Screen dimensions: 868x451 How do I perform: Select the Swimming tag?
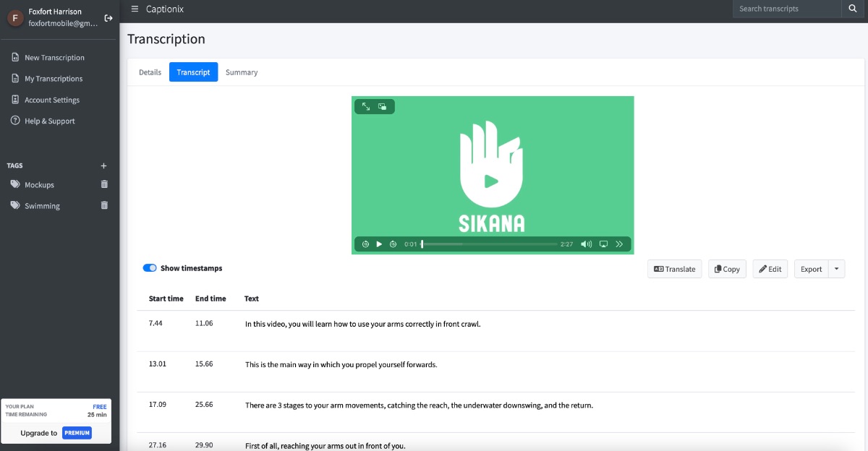(x=42, y=206)
